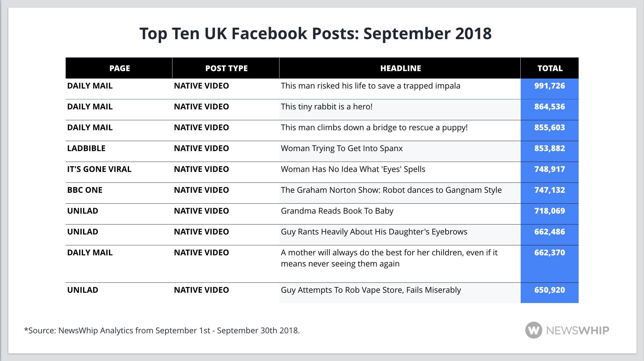
Task: Select the POST TYPE column header
Action: (x=226, y=68)
